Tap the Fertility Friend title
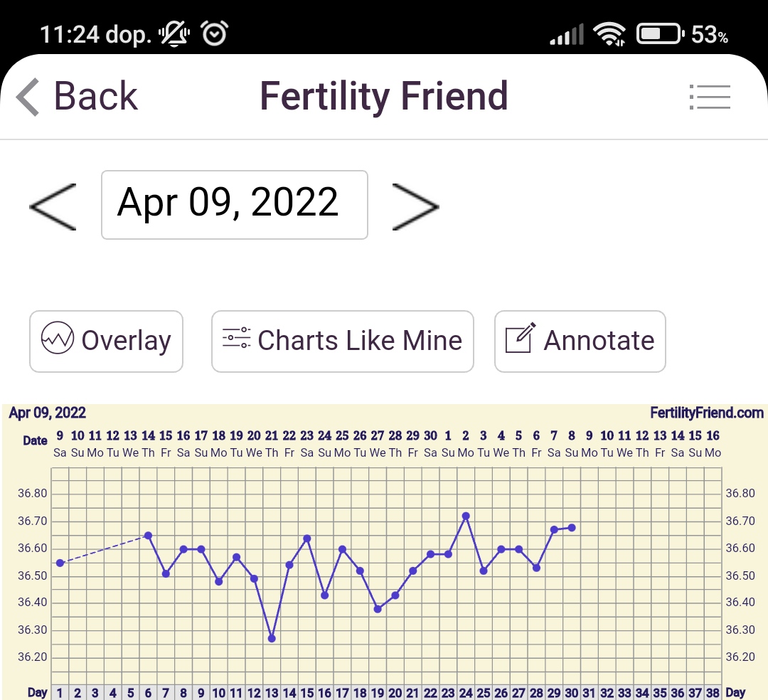768x700 pixels. tap(383, 97)
